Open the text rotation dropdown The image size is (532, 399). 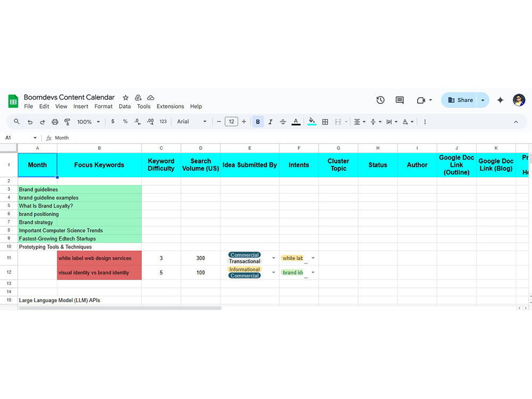(x=408, y=122)
